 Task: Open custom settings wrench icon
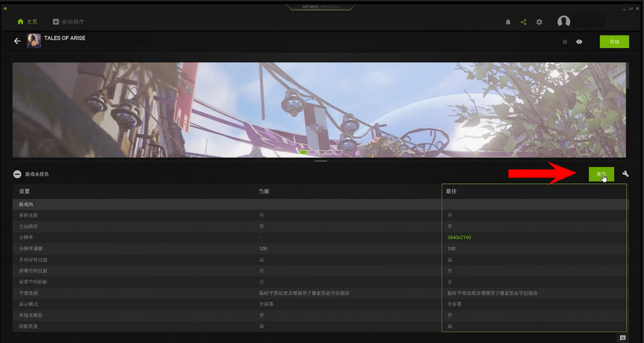[625, 174]
